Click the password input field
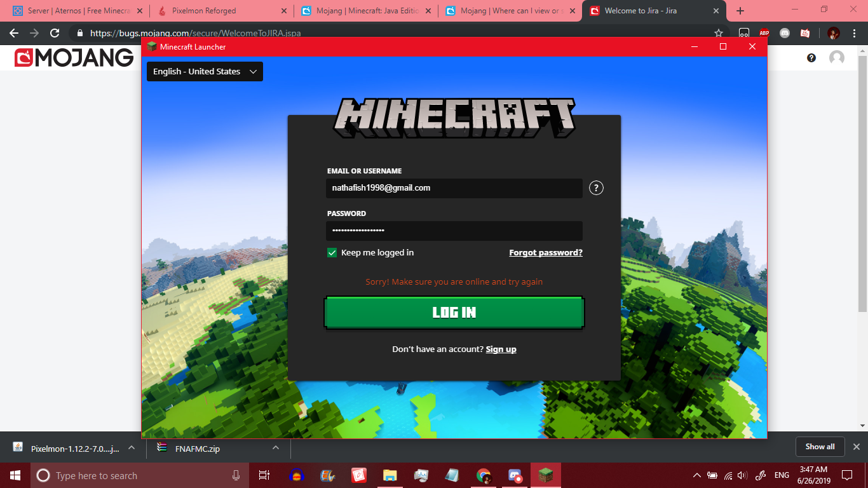868x488 pixels. 454,231
